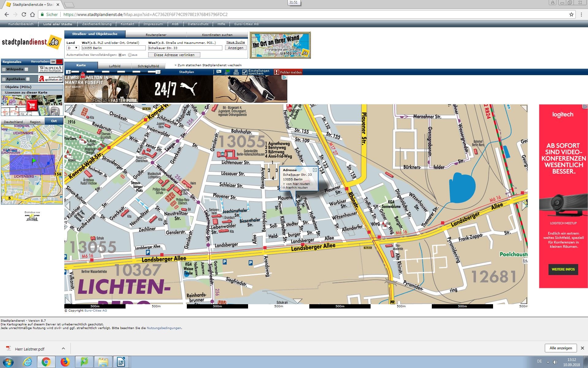Check the Wikipedia layer checkbox
588x368 pixels.
26,69
